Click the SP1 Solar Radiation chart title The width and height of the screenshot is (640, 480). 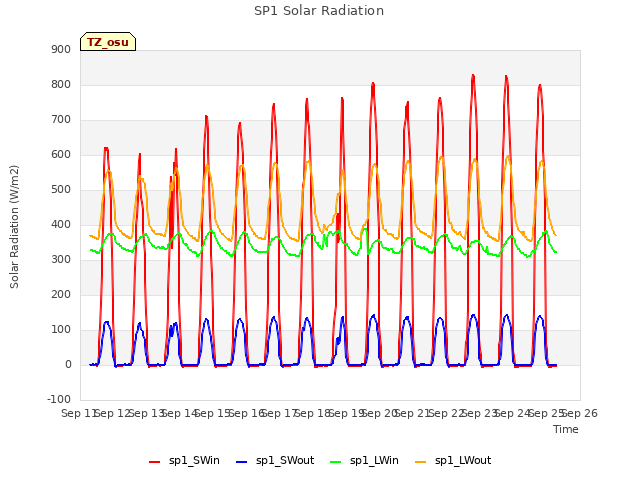click(319, 11)
